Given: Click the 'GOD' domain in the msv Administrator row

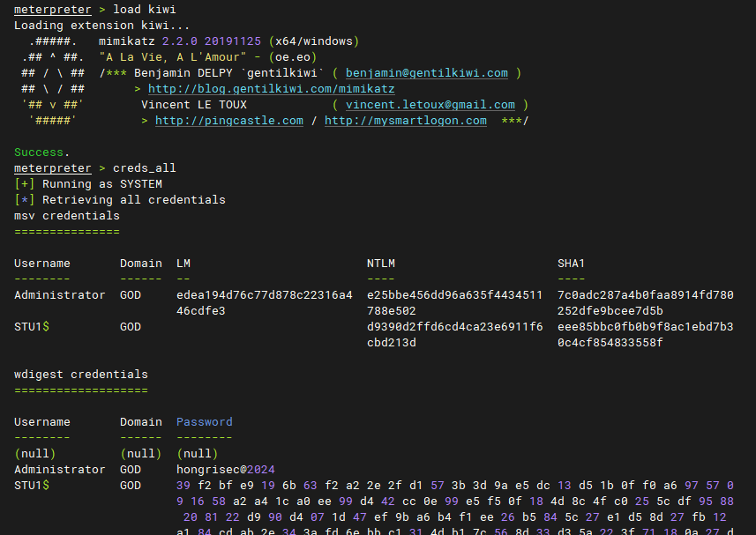Looking at the screenshot, I should point(131,295).
